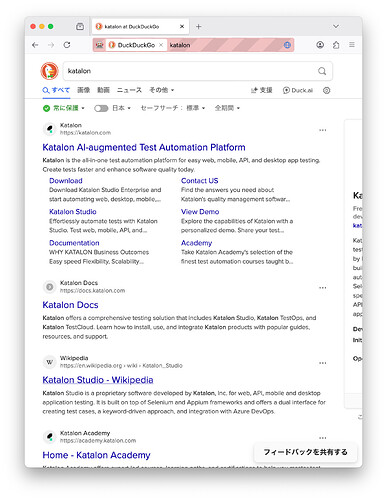Click the https://docs.katalon.com URL text

point(92,291)
